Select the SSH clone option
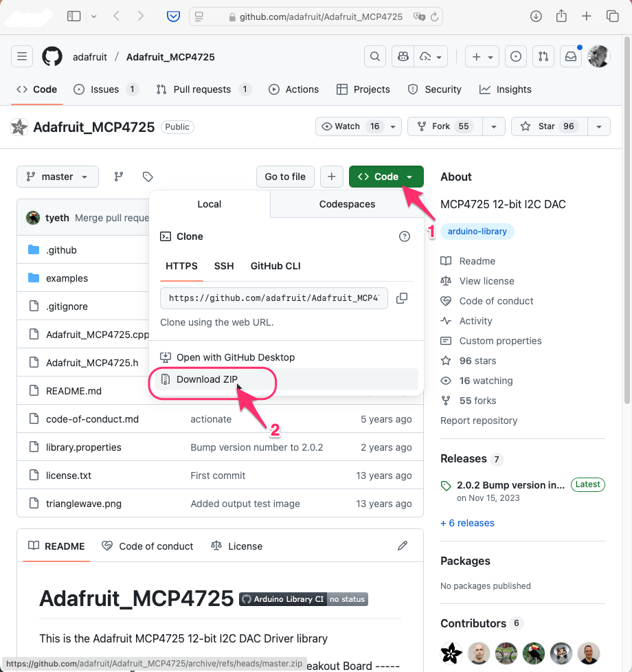Screen dimensions: 632x672 (x=224, y=266)
